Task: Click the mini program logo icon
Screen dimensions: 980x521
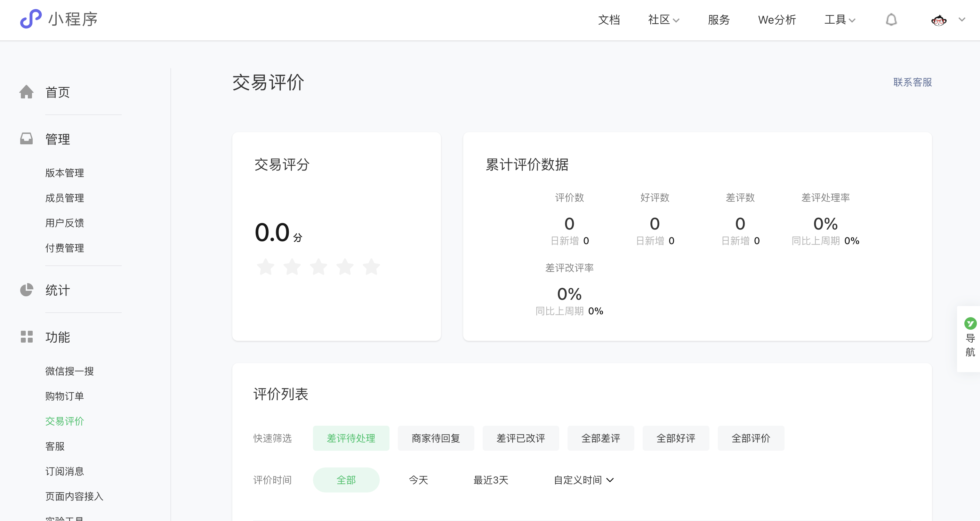Action: point(31,19)
